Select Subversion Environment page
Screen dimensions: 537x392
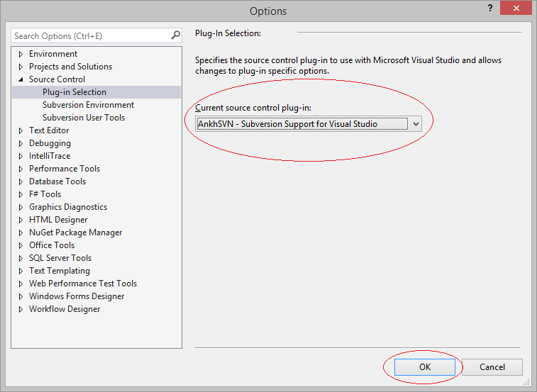pos(88,105)
